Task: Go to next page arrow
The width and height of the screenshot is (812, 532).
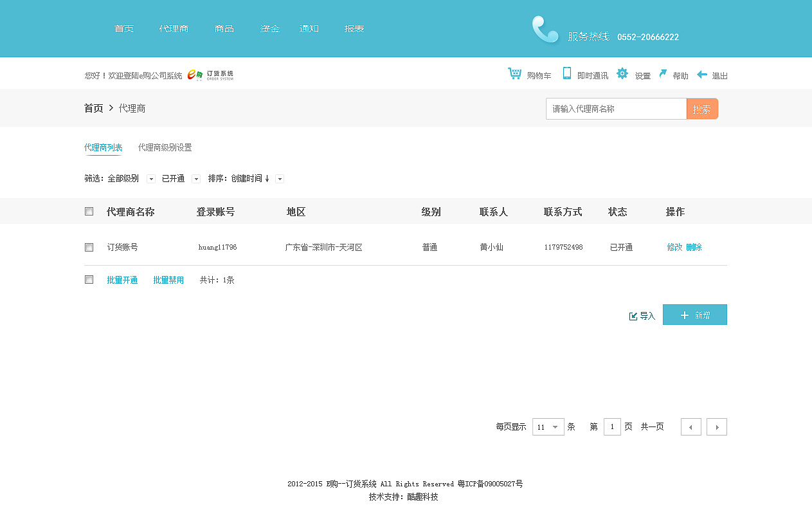Action: 717,427
